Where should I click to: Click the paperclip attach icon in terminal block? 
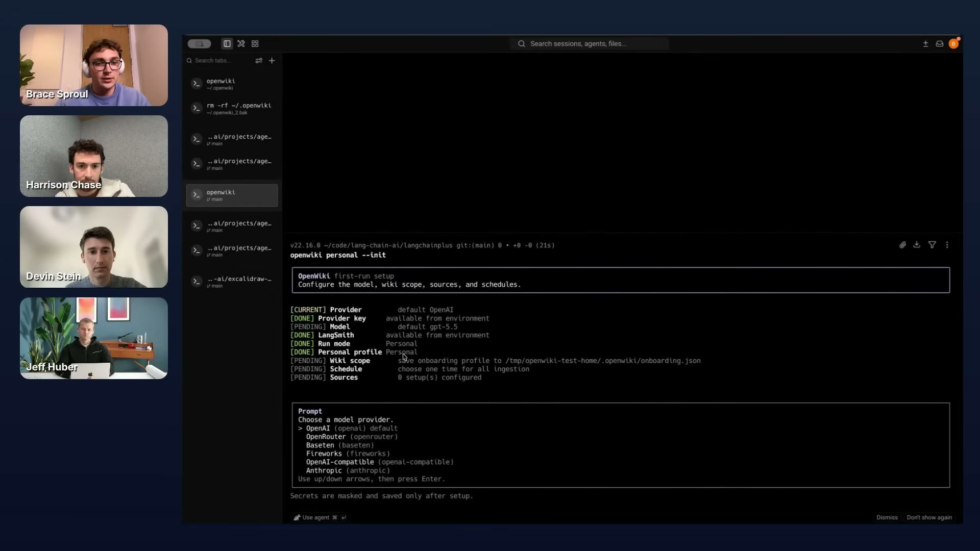tap(902, 245)
